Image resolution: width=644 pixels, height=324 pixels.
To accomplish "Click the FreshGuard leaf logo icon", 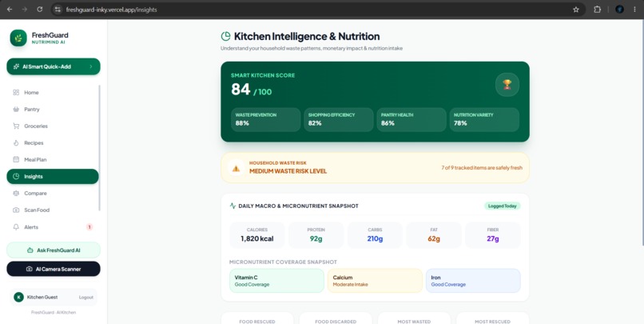I will pos(18,38).
